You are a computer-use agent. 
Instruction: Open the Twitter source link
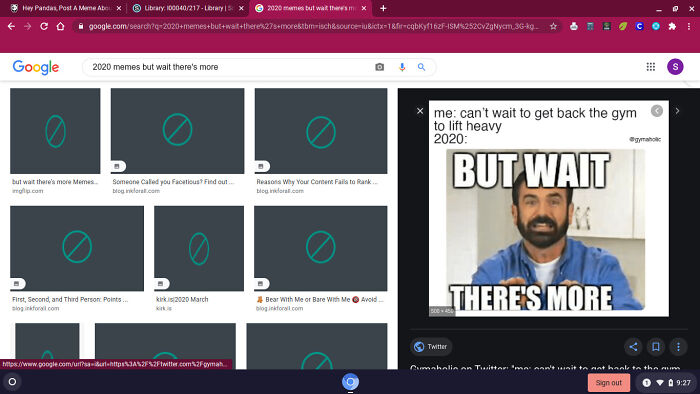431,347
